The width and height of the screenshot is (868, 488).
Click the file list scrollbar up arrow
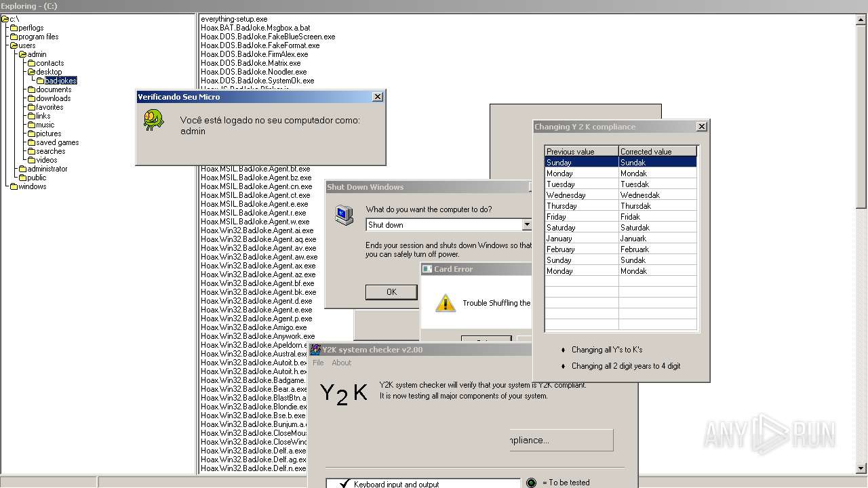861,19
